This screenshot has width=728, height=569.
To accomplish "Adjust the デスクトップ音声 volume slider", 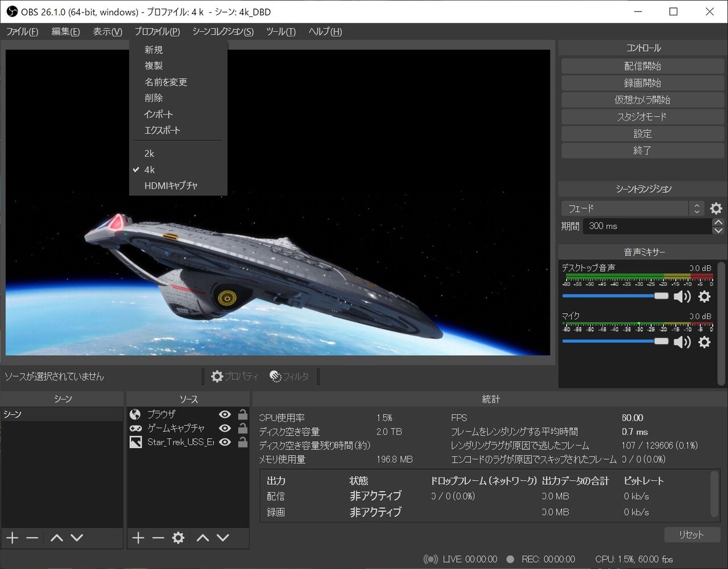I will click(x=615, y=296).
